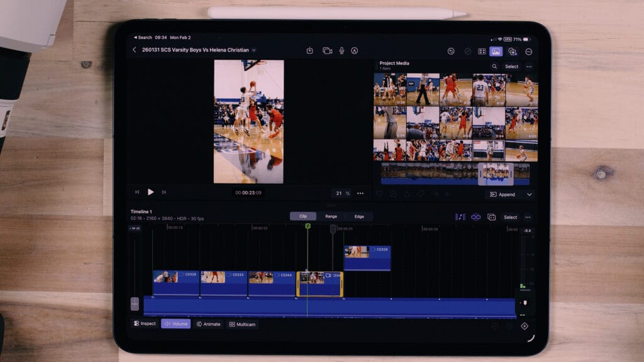Viewport: 644px width, 362px height.
Task: Open the timeline more options menu
Action: click(x=528, y=217)
